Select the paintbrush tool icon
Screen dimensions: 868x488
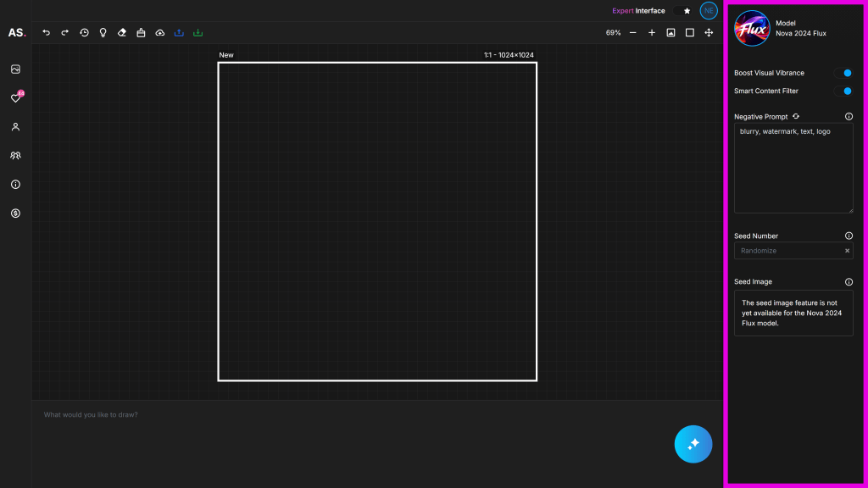tap(142, 33)
